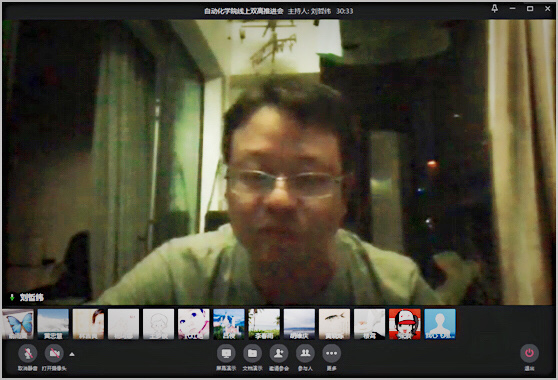
Task: Click the speaker name label 刘哲伟
Action: coord(32,297)
